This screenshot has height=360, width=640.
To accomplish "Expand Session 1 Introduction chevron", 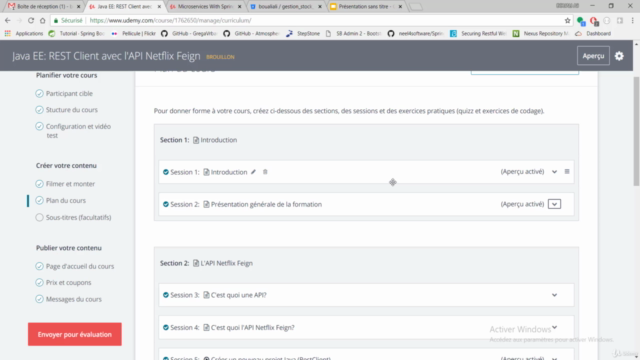I will point(554,172).
